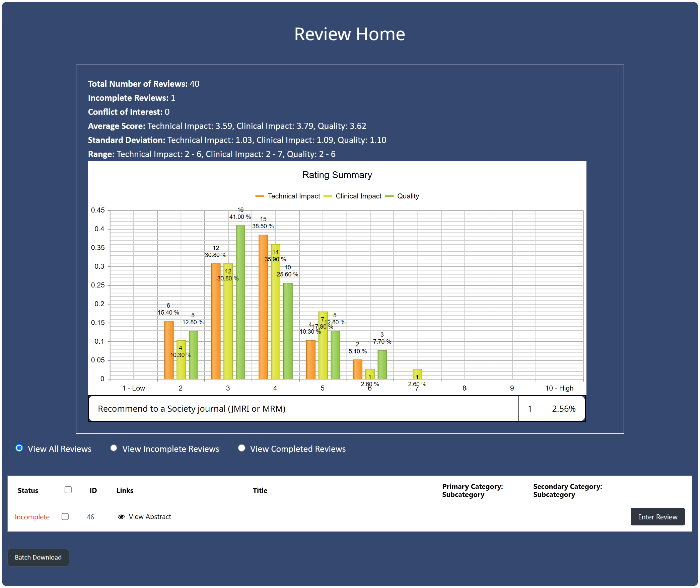700x588 pixels.
Task: Select the View Incomplete Reviews option
Action: 114,448
